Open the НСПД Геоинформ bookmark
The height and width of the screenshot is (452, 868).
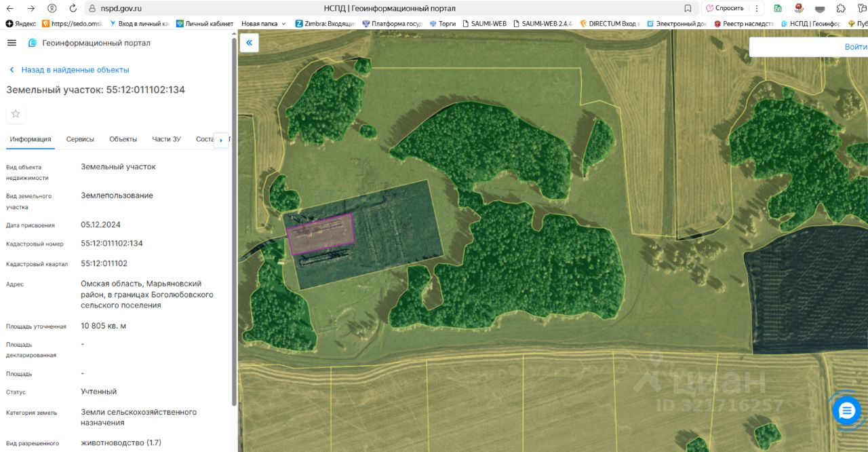point(810,23)
